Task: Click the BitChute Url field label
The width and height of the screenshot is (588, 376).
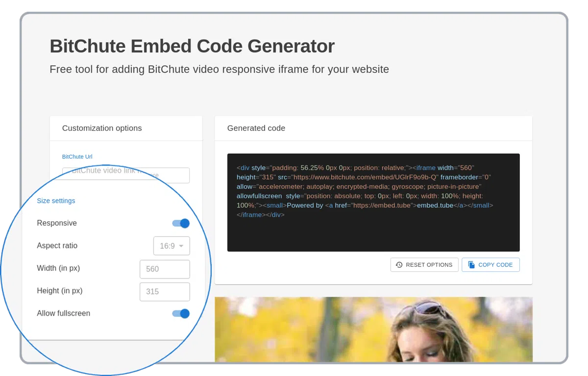Action: [77, 157]
